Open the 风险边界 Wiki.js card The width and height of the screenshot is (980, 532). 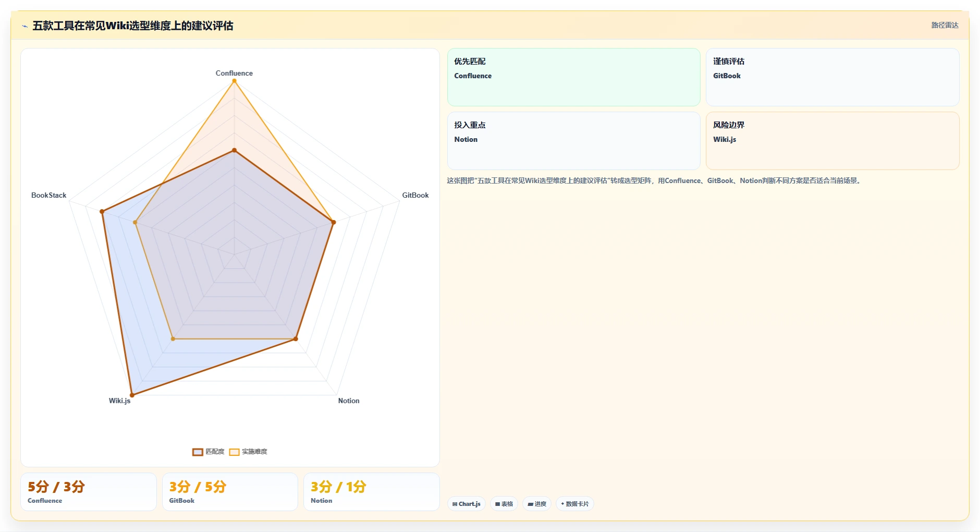(832, 141)
